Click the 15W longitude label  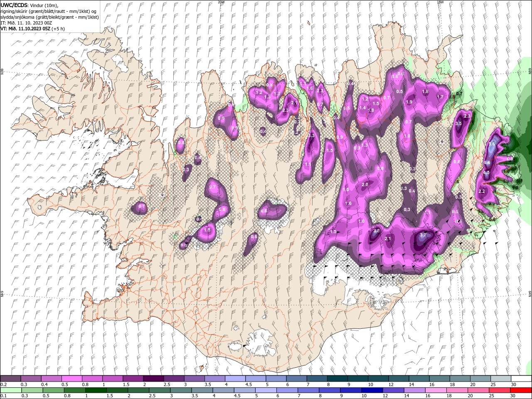click(x=441, y=2)
